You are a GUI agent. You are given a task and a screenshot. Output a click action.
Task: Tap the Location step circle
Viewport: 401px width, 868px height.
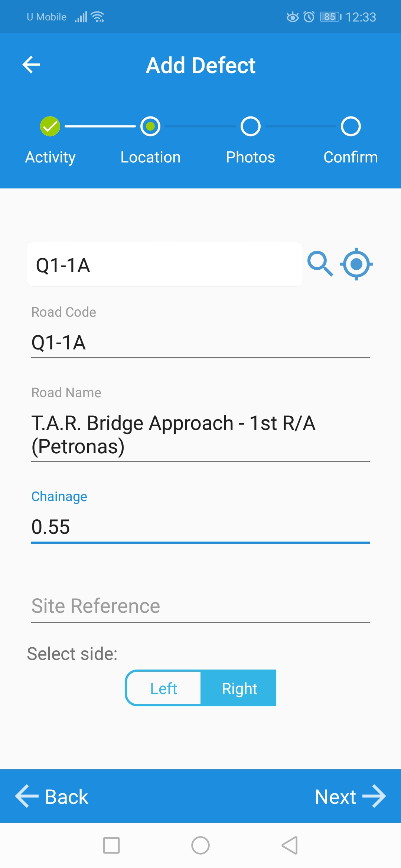150,126
